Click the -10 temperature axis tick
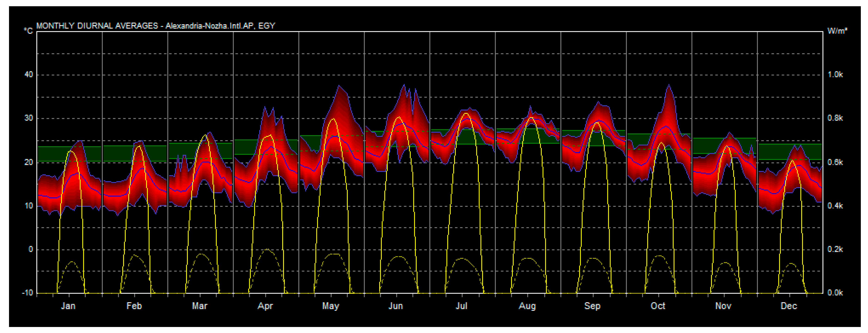The image size is (868, 333). tap(28, 293)
